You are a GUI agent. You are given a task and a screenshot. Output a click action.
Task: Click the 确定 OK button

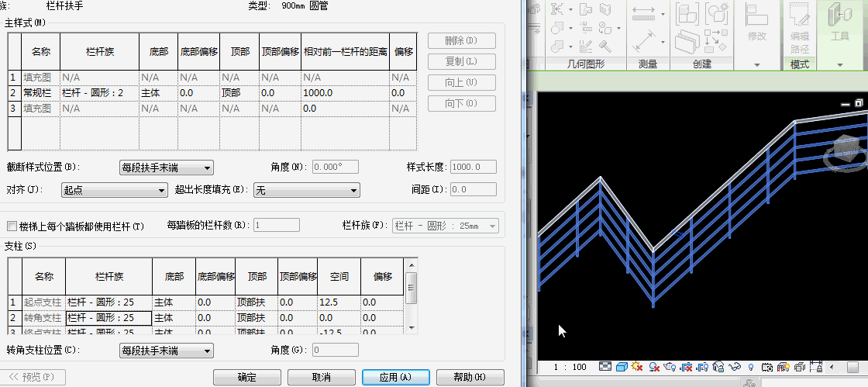[x=246, y=377]
